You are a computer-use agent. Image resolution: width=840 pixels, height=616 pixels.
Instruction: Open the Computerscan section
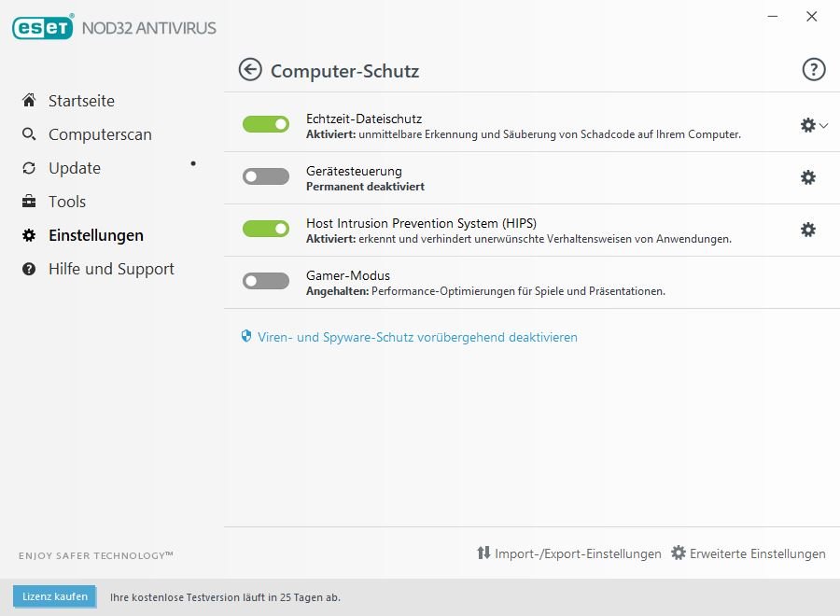[x=100, y=134]
